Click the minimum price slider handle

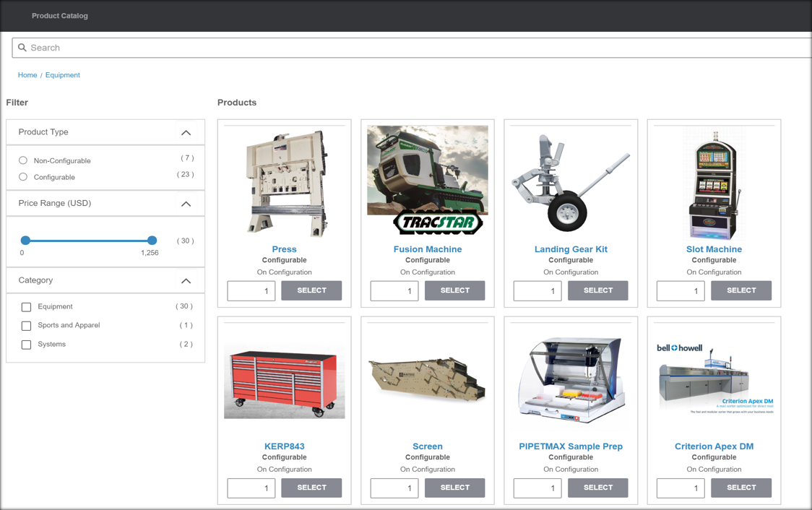tap(25, 241)
